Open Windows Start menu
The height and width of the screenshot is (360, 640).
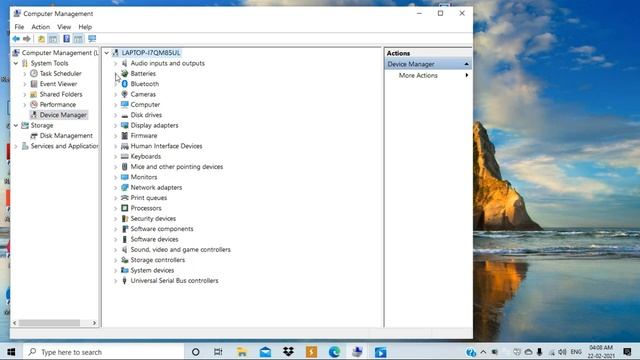point(11,352)
